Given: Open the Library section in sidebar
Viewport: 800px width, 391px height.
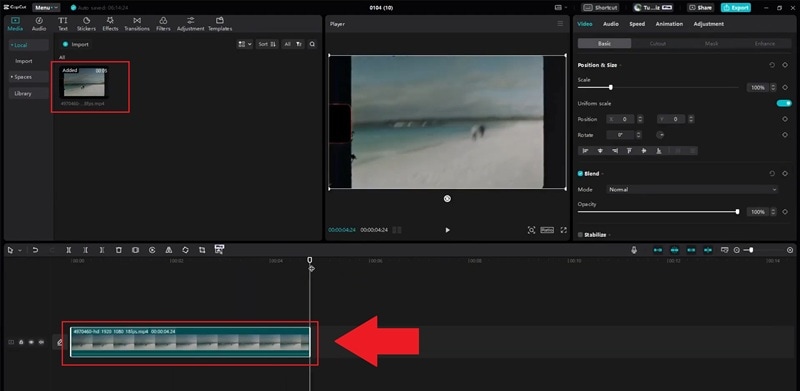Looking at the screenshot, I should [29, 93].
